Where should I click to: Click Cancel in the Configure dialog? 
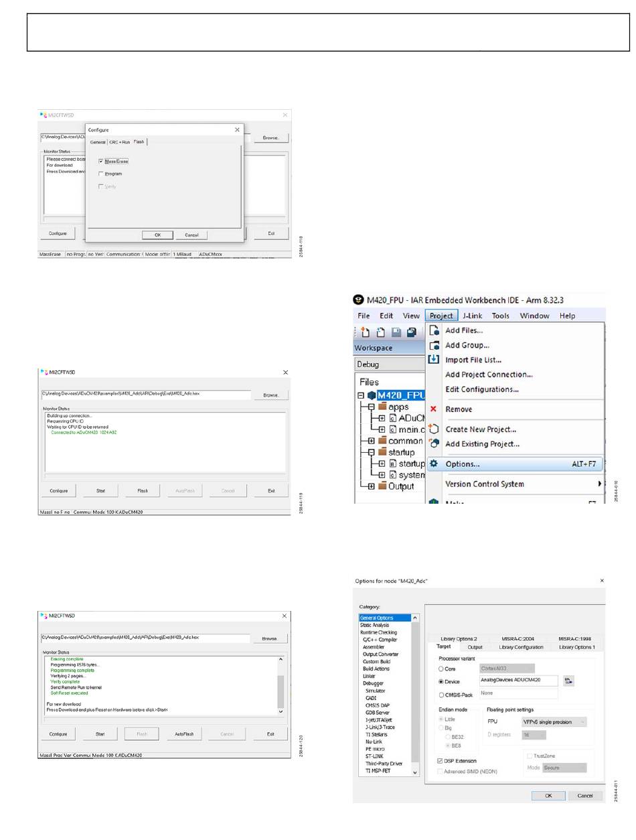(191, 235)
